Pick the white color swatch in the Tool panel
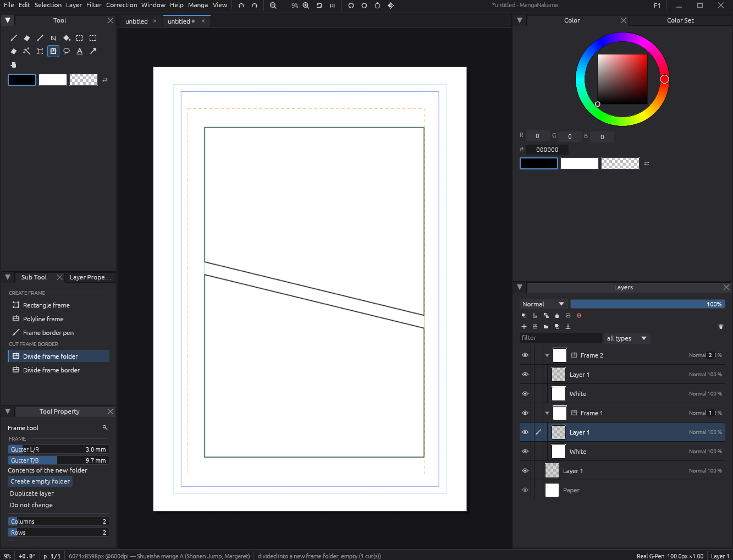The width and height of the screenshot is (733, 560). 53,80
